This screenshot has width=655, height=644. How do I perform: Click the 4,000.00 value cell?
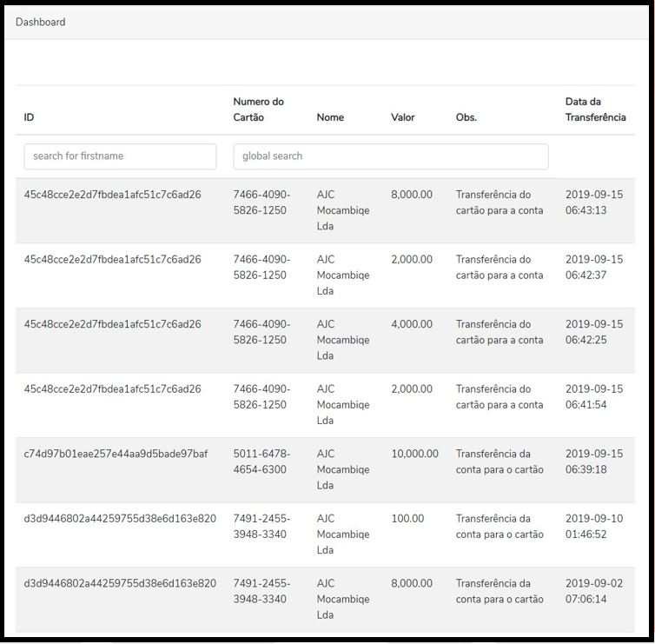411,324
